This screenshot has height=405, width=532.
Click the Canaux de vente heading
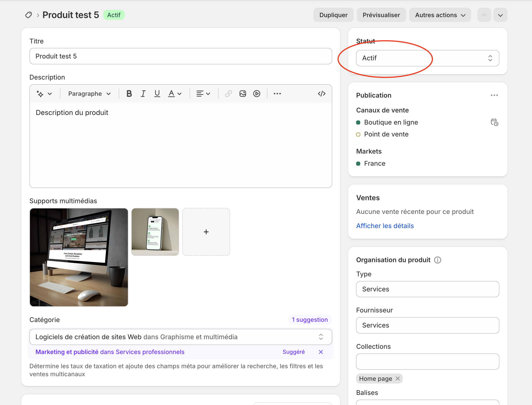(382, 110)
